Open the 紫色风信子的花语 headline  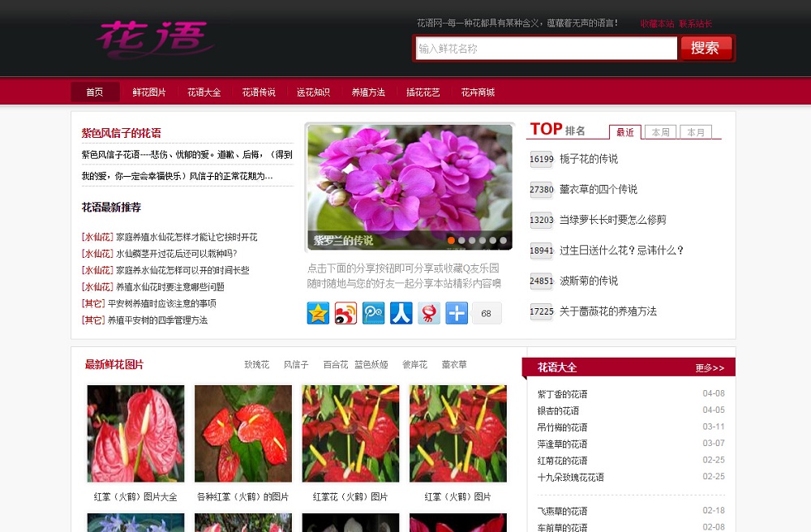121,133
